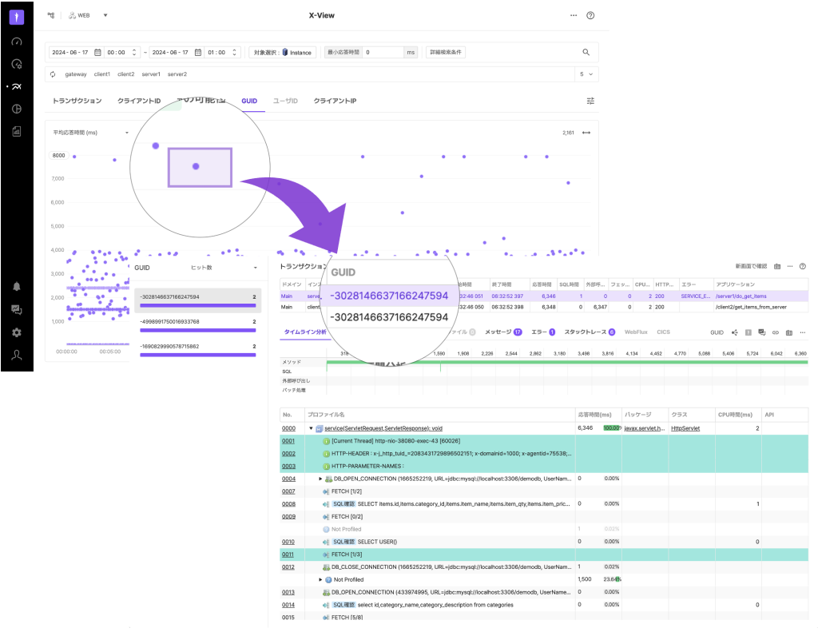818x644 pixels.
Task: Click the search magnifier icon
Action: pos(586,53)
